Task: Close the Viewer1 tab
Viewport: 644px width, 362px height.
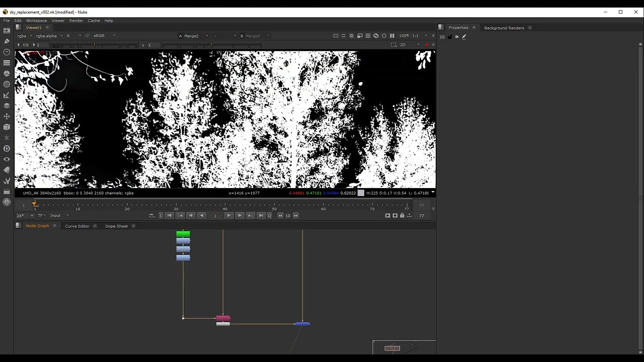Action: tap(47, 28)
